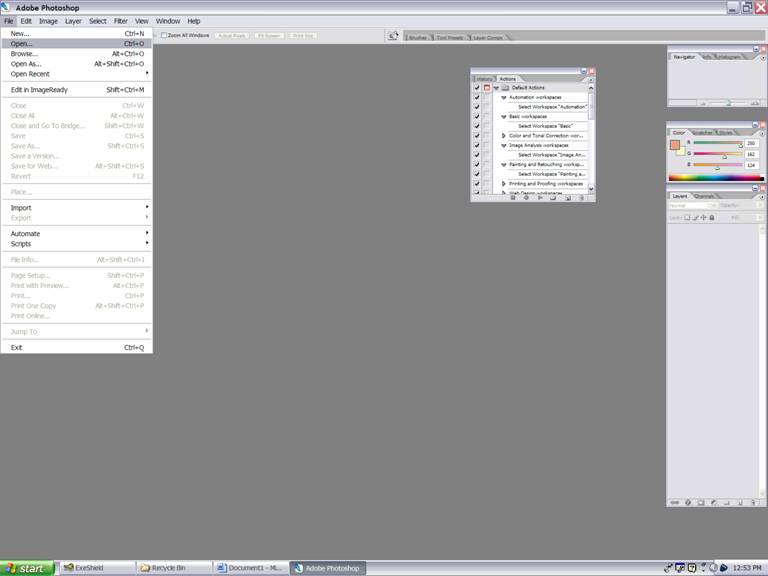Pick a color from the color spectrum ramp
Screen dimensions: 768x576
point(716,178)
